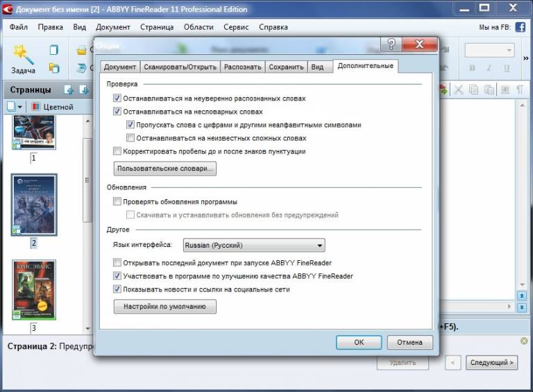The image size is (533, 392).
Task: Click the lower blue navigation arrow icon
Action: tap(522, 307)
